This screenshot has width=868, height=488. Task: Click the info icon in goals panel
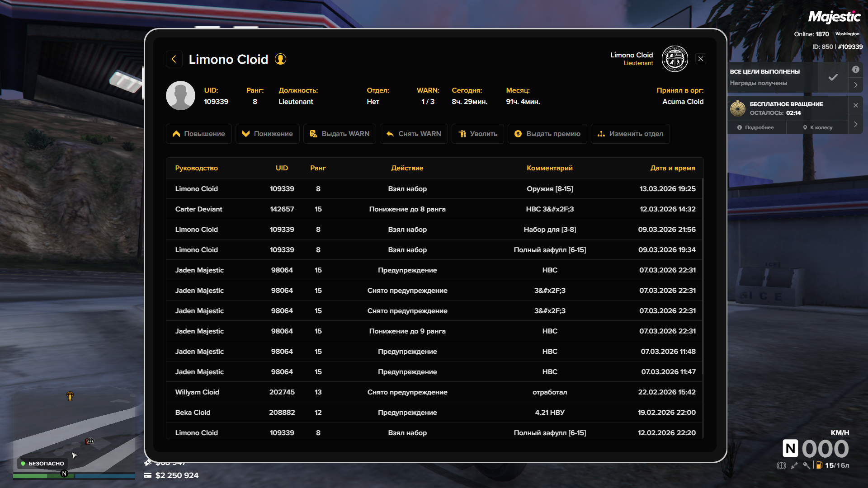point(855,70)
